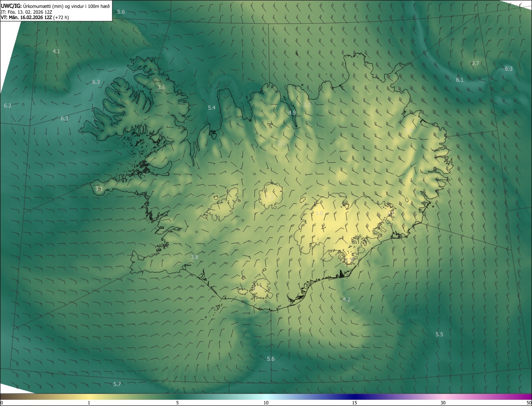The width and height of the screenshot is (532, 406).
Task: Click the 3.7 value label on the map
Action: click(x=475, y=64)
